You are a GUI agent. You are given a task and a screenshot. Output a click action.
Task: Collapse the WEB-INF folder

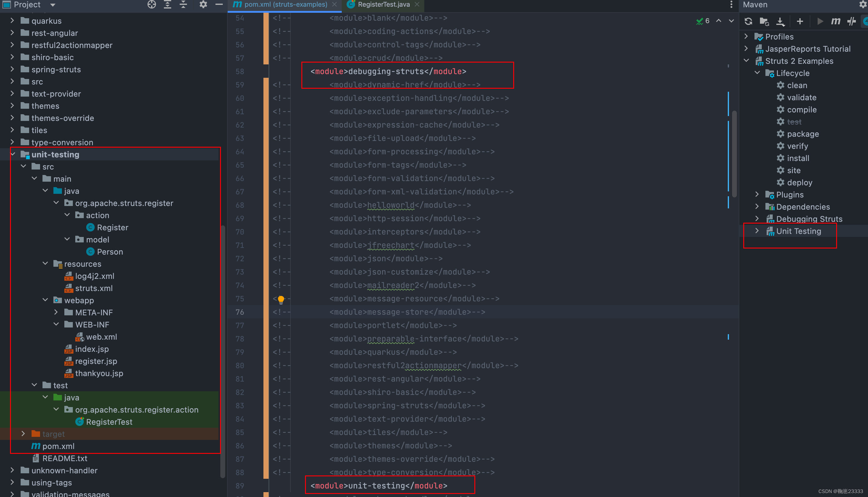coord(56,324)
